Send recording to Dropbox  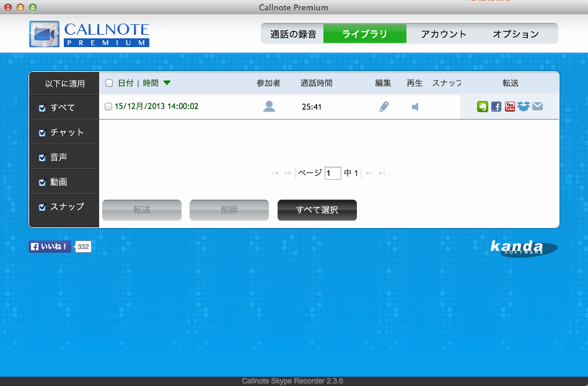(524, 107)
